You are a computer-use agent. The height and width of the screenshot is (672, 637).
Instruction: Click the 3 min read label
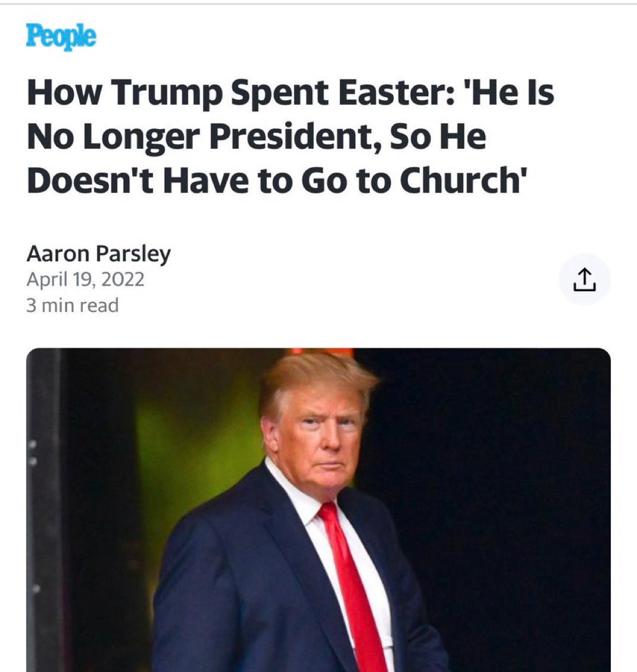click(73, 305)
